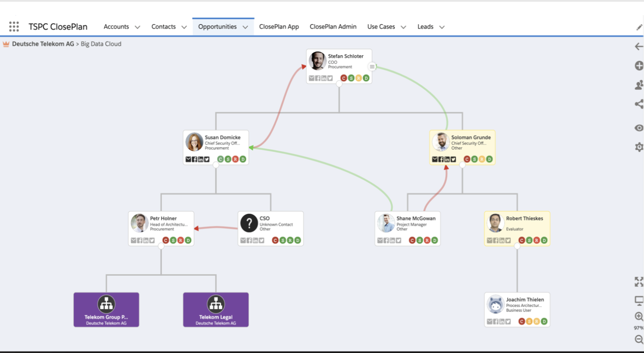Click red R badge on Susan Domicke card

click(236, 159)
